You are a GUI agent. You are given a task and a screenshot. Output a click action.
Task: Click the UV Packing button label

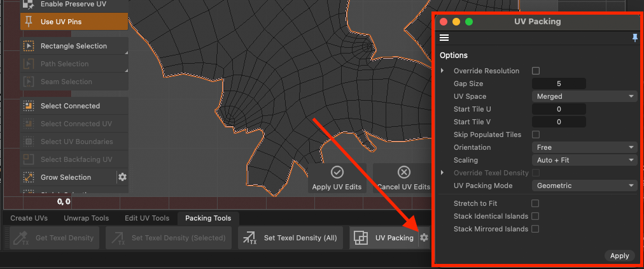(x=395, y=238)
